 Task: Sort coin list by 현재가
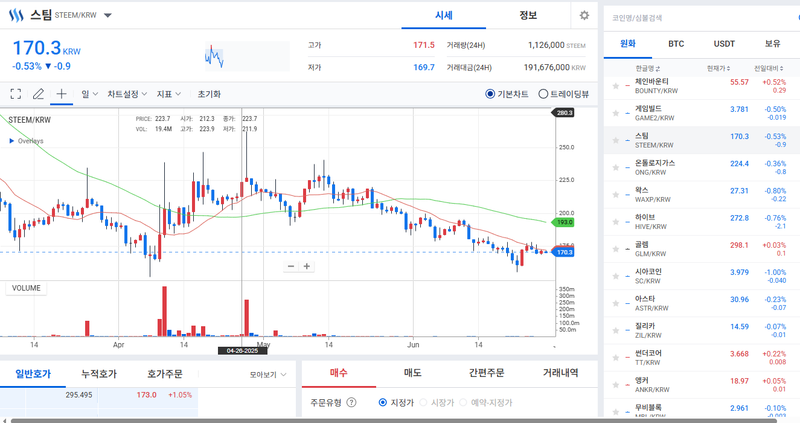coord(718,68)
